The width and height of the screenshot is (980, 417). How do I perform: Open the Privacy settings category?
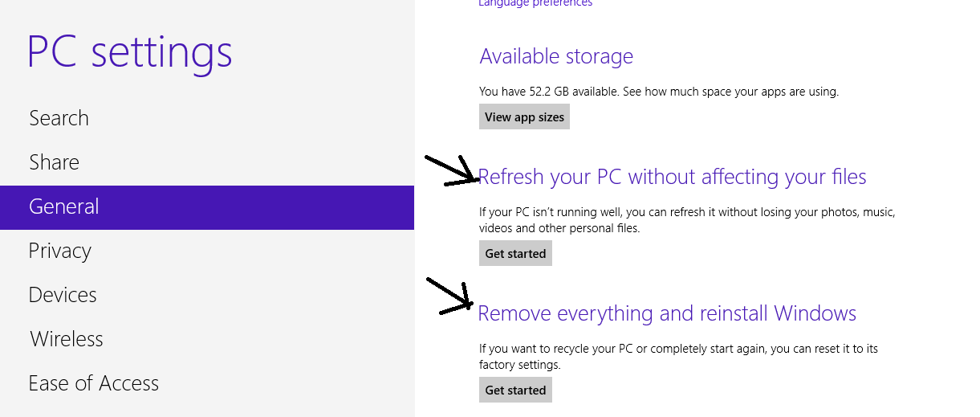pos(59,251)
